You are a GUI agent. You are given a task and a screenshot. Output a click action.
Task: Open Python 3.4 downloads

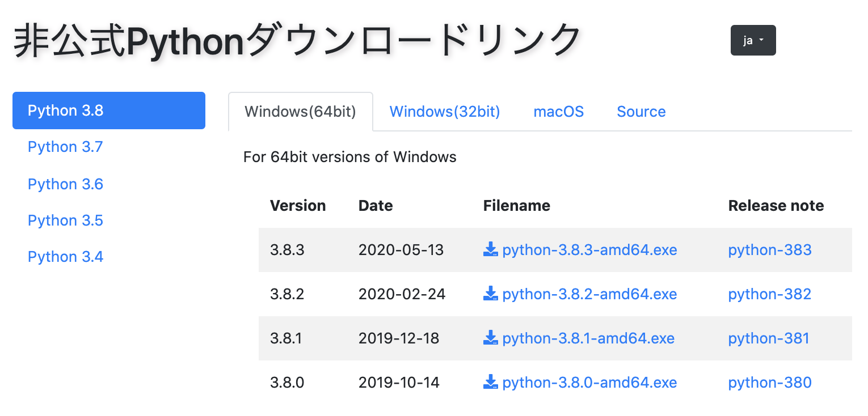pyautogui.click(x=65, y=256)
